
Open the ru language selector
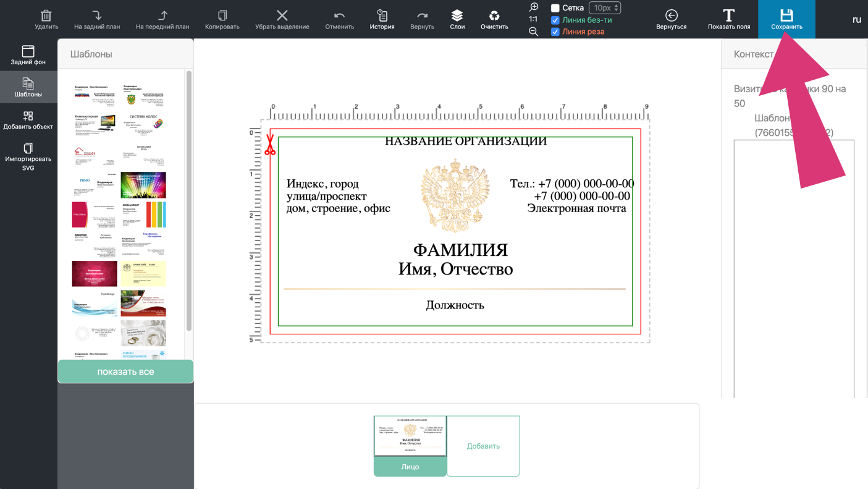click(x=856, y=19)
